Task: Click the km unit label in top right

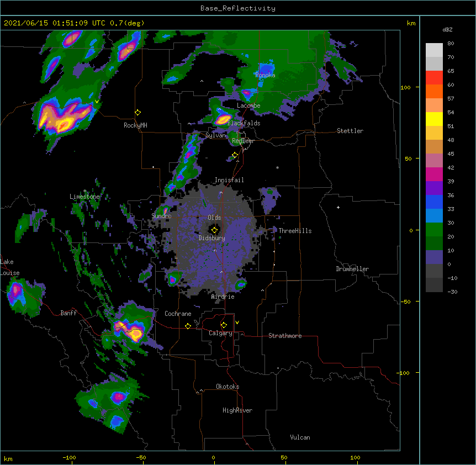Action: (411, 23)
